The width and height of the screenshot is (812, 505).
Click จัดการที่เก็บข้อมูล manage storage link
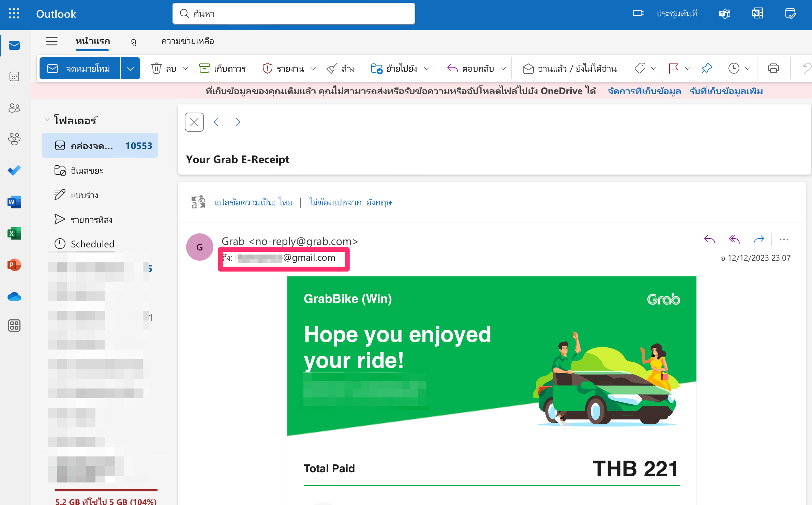(x=644, y=91)
